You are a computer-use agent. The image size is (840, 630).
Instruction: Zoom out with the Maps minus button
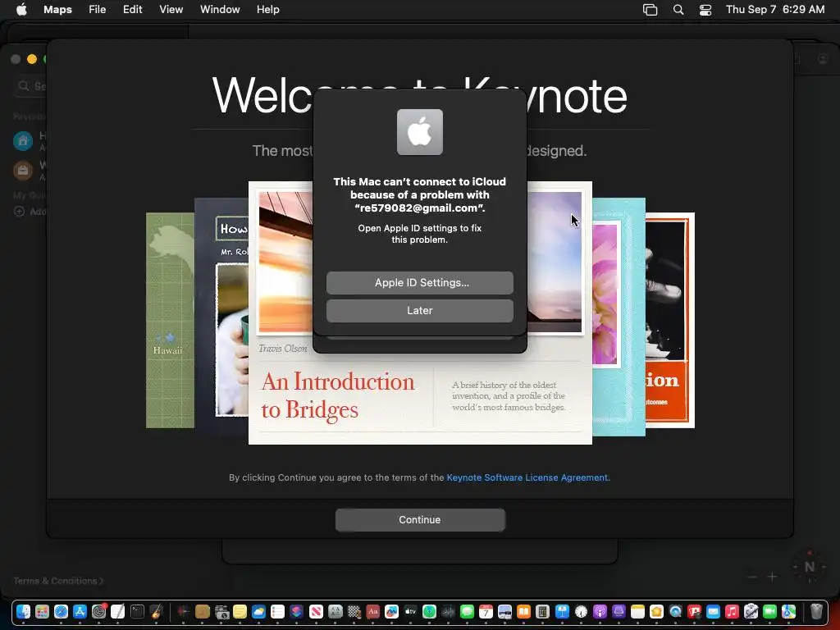pos(752,577)
